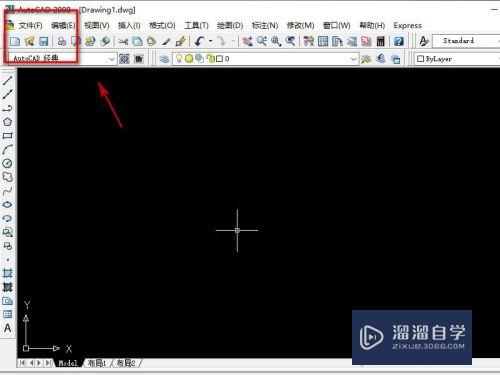Click the New drawing icon
This screenshot has height=375, width=500.
15,41
